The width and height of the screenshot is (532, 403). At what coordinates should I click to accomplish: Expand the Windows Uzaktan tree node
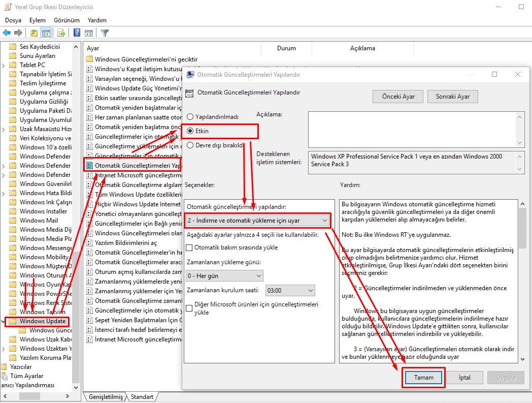coord(4,349)
